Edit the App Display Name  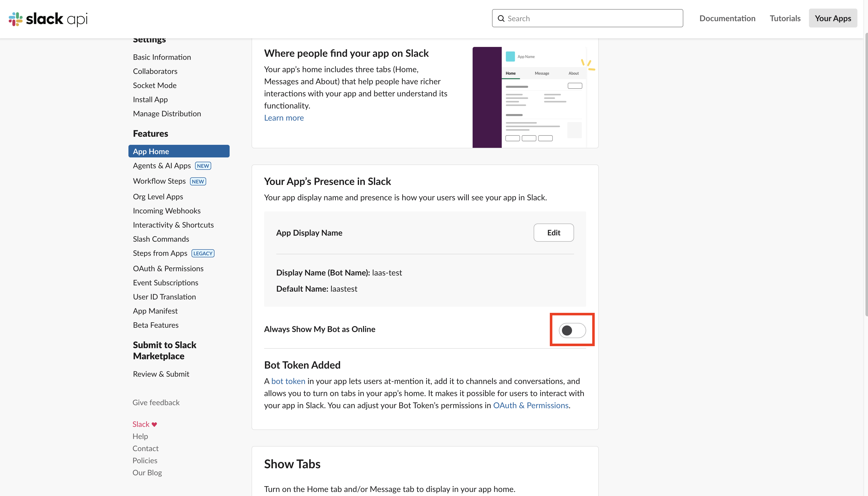554,233
